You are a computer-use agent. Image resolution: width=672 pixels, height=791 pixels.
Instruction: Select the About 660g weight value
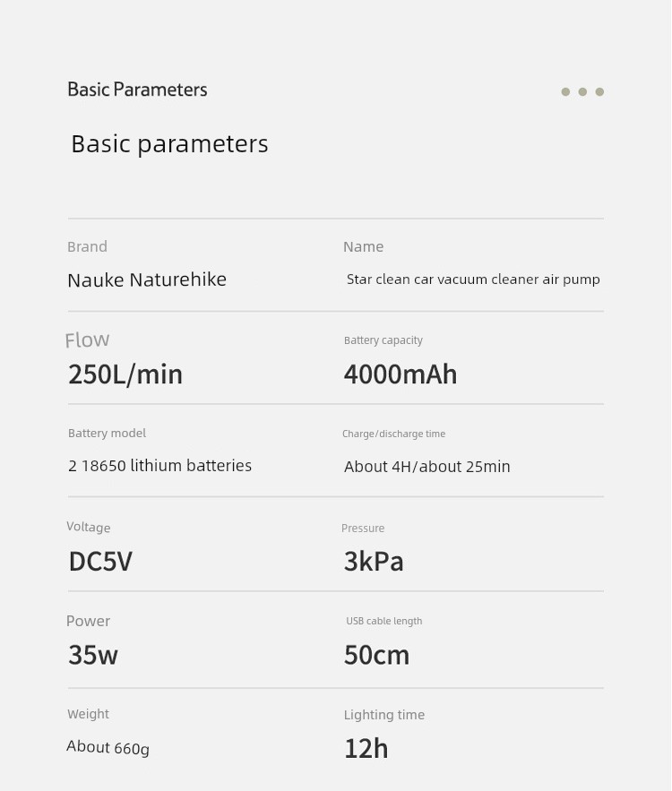tap(108, 747)
